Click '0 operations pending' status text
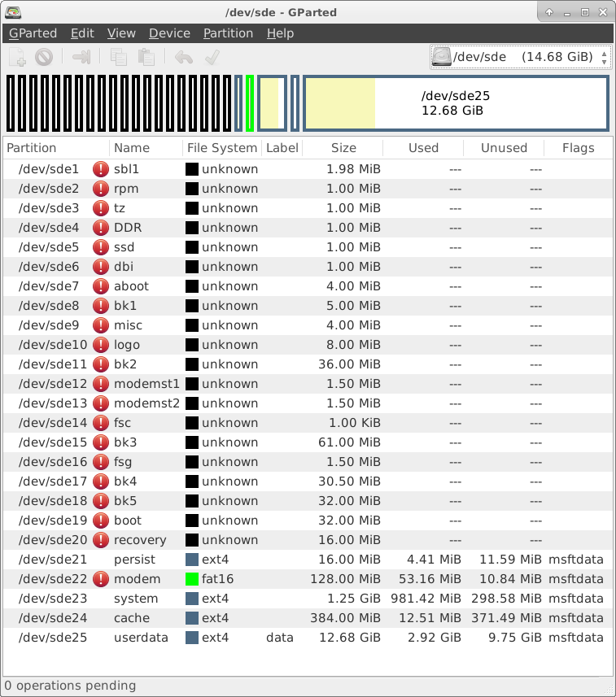This screenshot has width=616, height=697. 70,686
